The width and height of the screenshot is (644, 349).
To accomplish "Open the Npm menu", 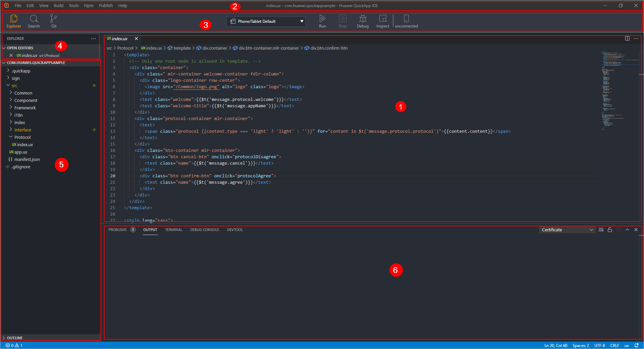I will (x=89, y=5).
